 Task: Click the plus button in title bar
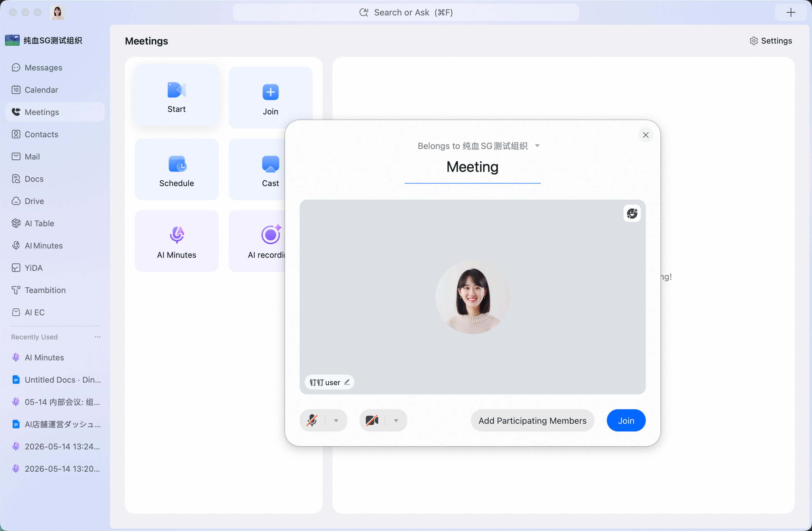[791, 13]
